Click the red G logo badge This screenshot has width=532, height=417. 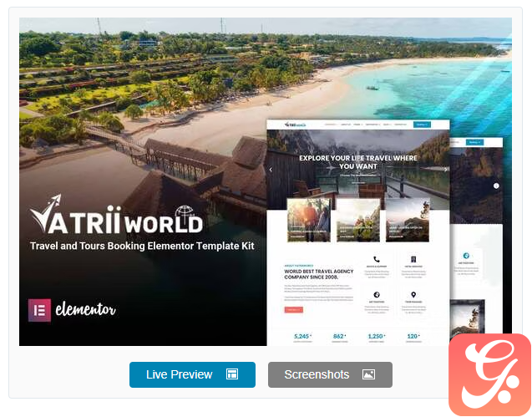tap(489, 374)
